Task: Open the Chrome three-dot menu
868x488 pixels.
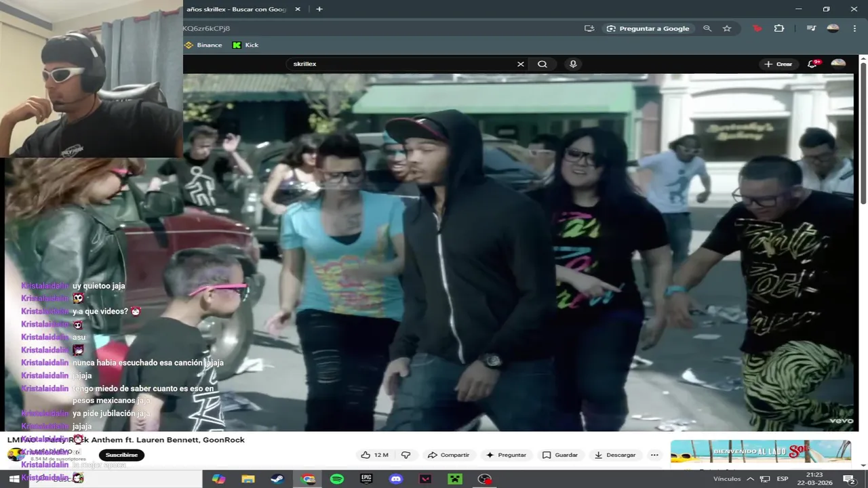Action: click(x=854, y=28)
